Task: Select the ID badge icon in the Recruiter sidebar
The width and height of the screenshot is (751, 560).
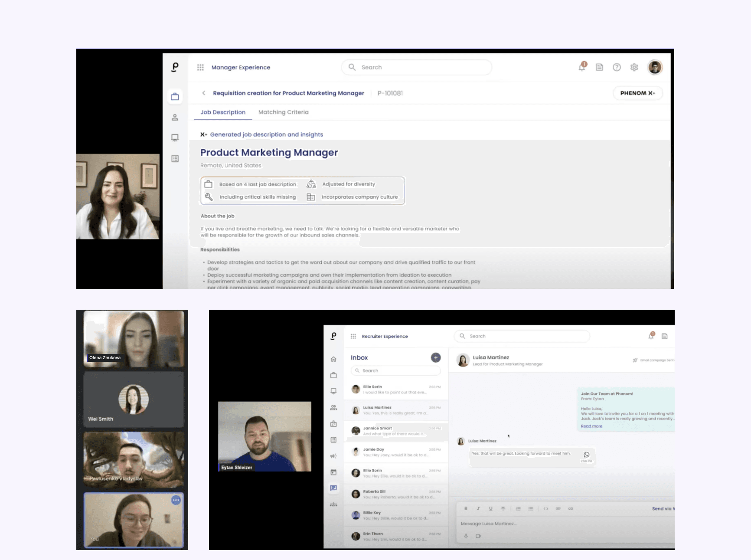Action: pyautogui.click(x=333, y=424)
